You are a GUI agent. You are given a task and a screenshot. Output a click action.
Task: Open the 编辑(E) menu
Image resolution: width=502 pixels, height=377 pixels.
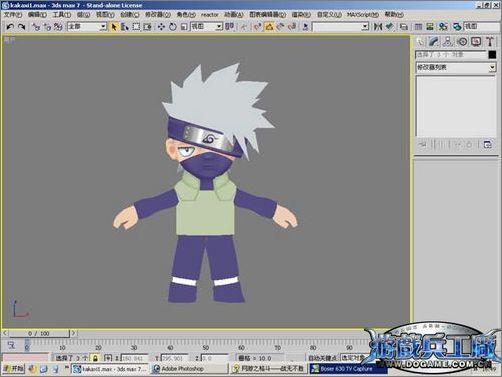pos(37,15)
